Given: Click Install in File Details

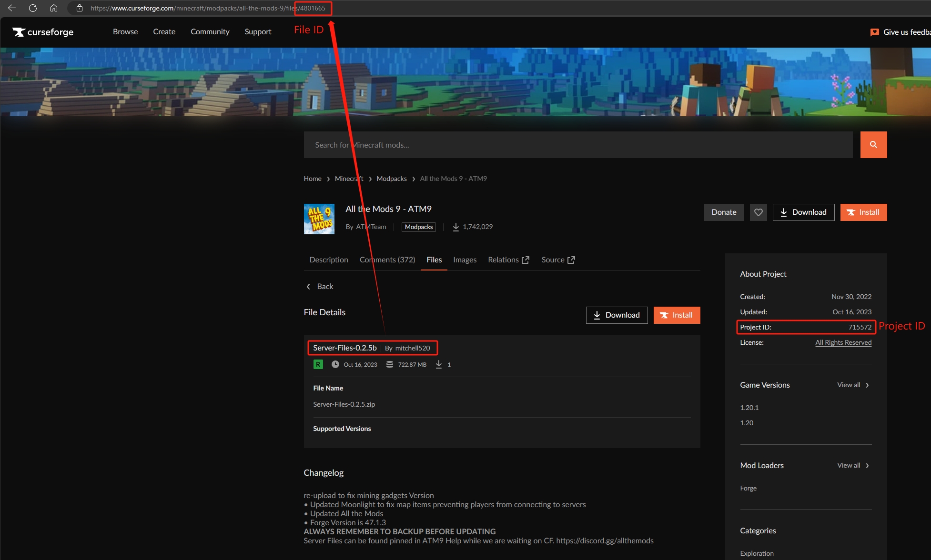Looking at the screenshot, I should [677, 315].
